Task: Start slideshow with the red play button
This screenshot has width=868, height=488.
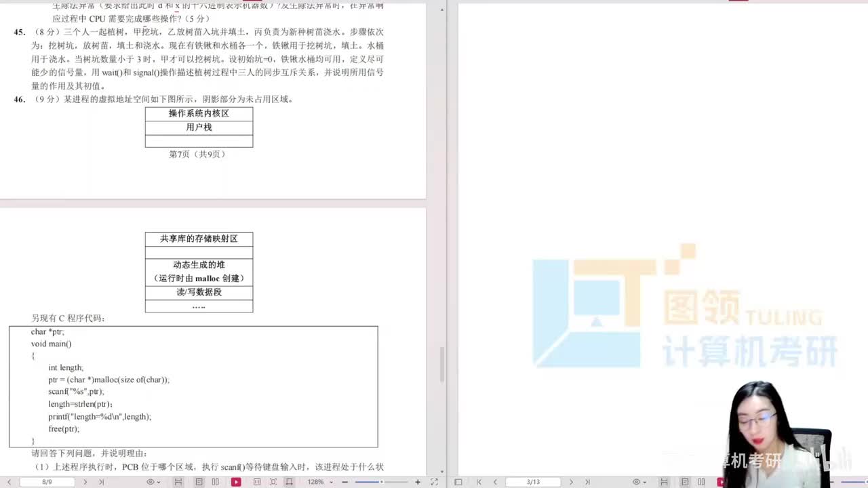Action: (236, 482)
